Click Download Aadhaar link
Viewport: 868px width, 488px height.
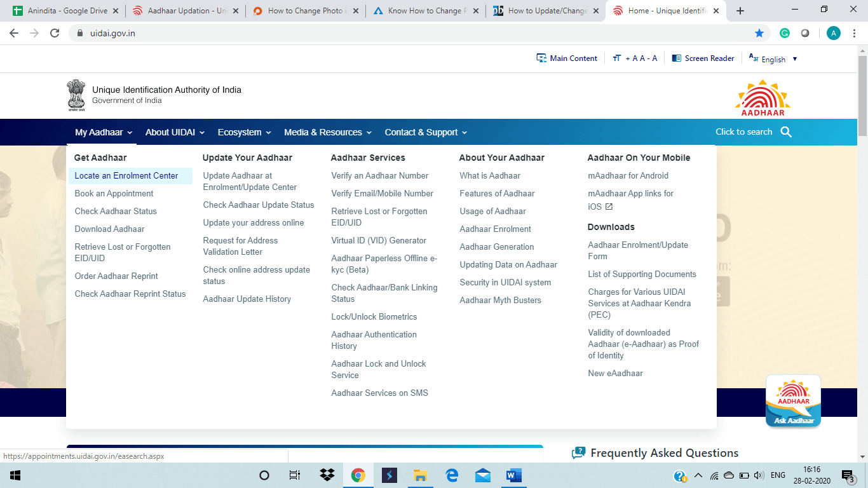point(109,229)
